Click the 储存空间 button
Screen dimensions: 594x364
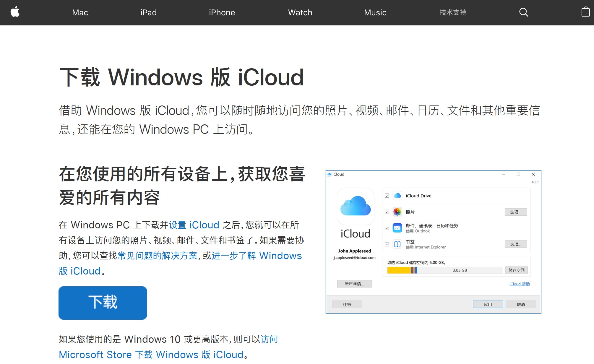[516, 270]
